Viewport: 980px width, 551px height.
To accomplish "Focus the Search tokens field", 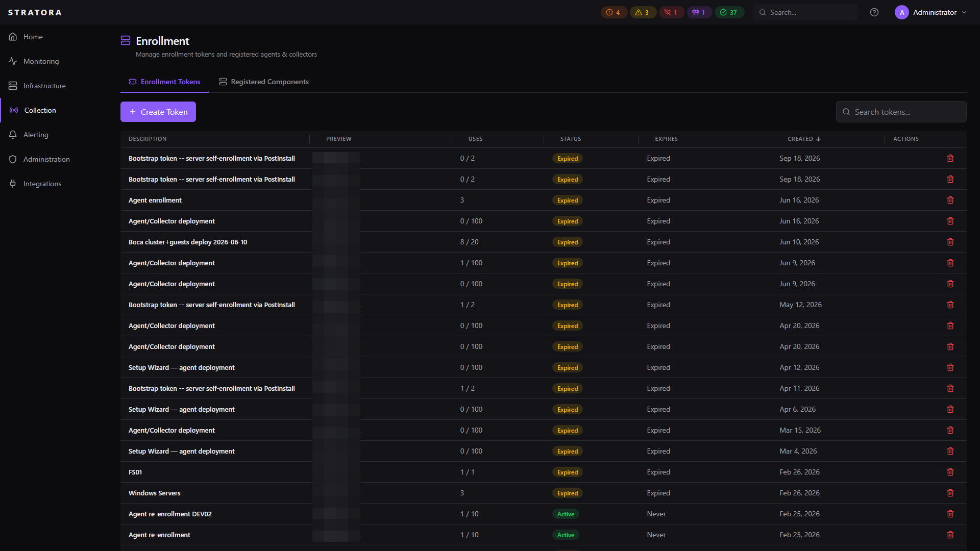I will coord(901,112).
